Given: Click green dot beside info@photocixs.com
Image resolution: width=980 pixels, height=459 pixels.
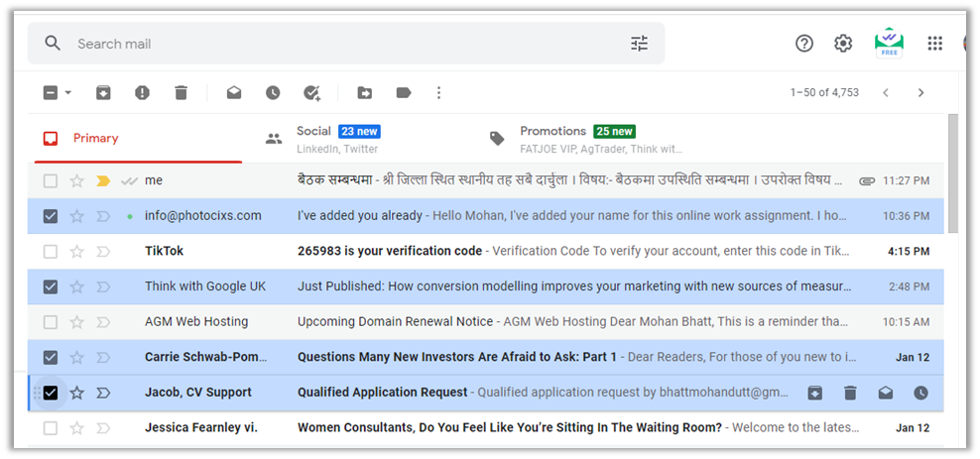Looking at the screenshot, I should pos(129,217).
